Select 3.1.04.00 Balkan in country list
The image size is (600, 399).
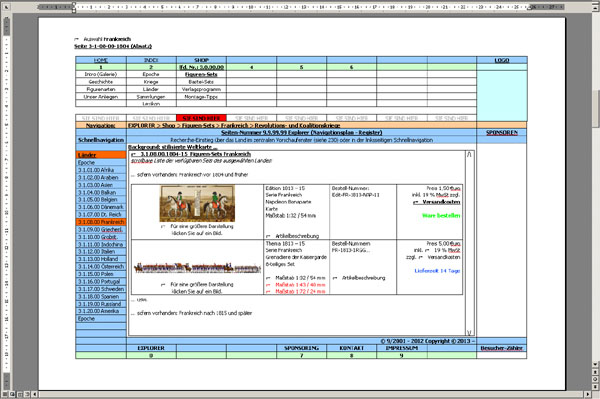pos(101,192)
